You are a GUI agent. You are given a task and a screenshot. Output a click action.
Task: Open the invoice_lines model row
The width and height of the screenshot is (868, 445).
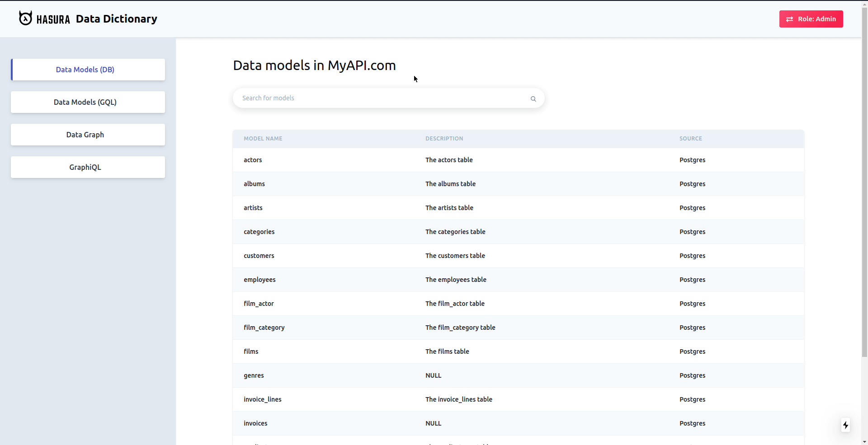pyautogui.click(x=518, y=399)
